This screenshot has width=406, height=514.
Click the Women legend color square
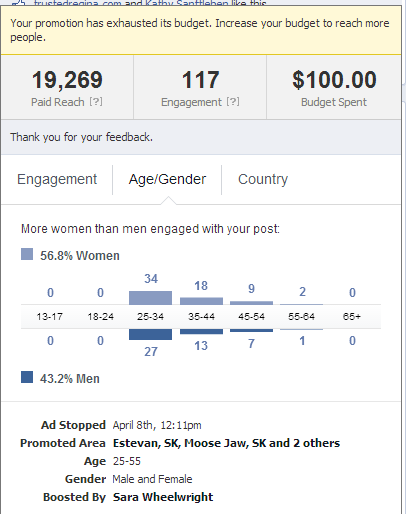pyautogui.click(x=27, y=254)
